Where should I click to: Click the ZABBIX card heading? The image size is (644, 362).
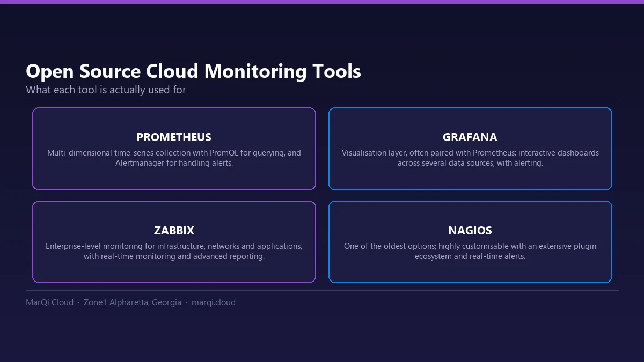(174, 230)
